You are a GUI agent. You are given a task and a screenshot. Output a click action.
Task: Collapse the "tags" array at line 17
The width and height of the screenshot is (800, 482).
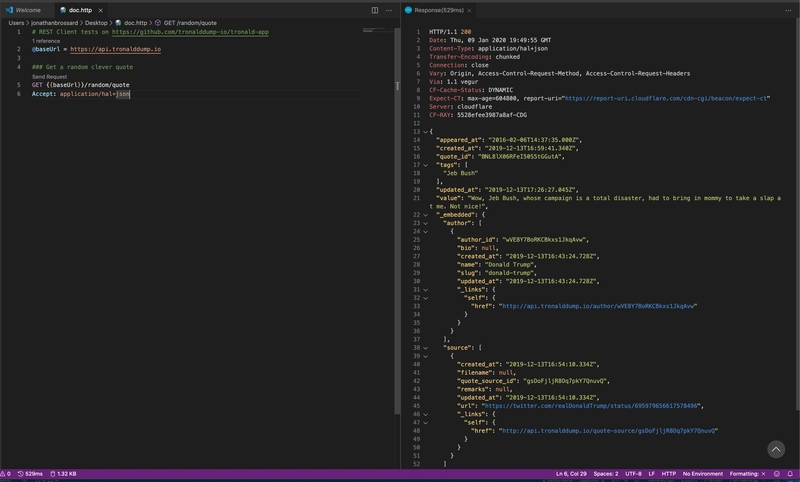pos(426,165)
